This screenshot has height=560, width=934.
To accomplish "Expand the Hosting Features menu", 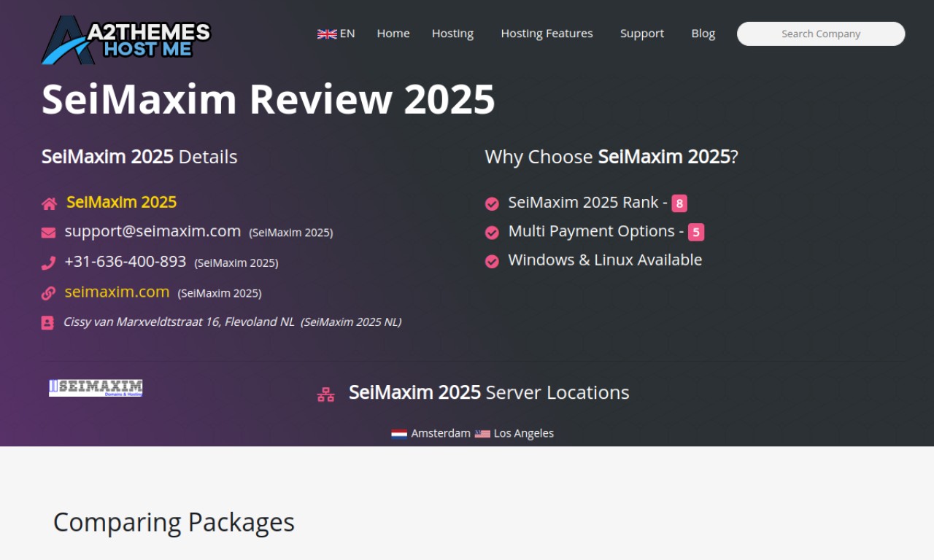I will pos(547,34).
